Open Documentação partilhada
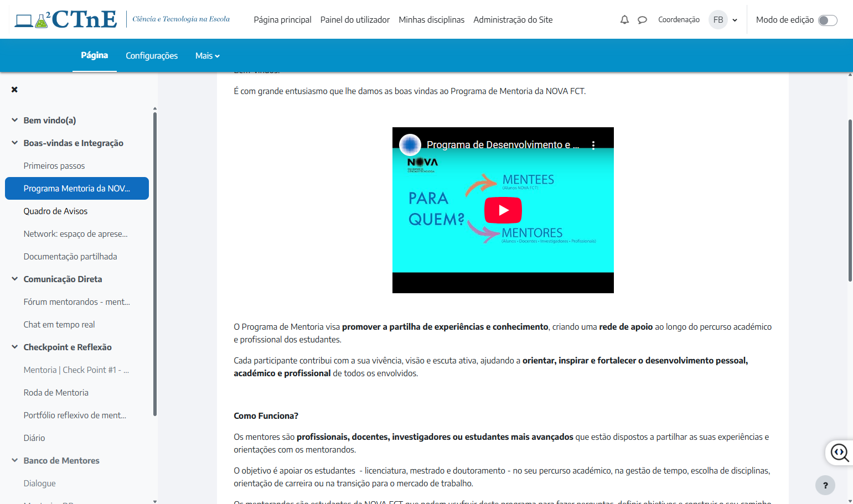 (x=70, y=256)
